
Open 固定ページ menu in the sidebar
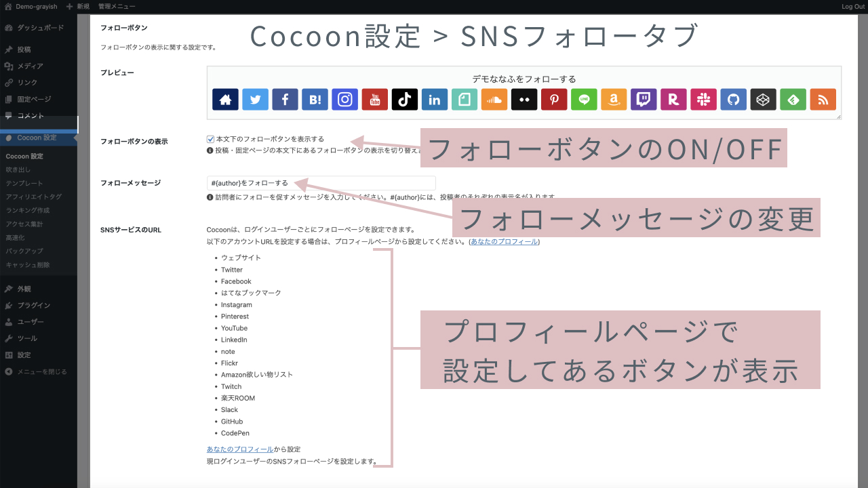[39, 100]
